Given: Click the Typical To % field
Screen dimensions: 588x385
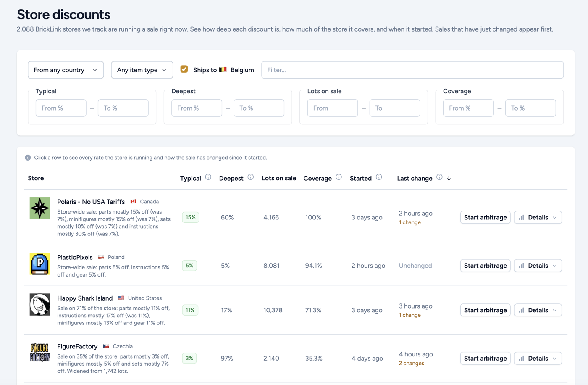Looking at the screenshot, I should pyautogui.click(x=123, y=108).
